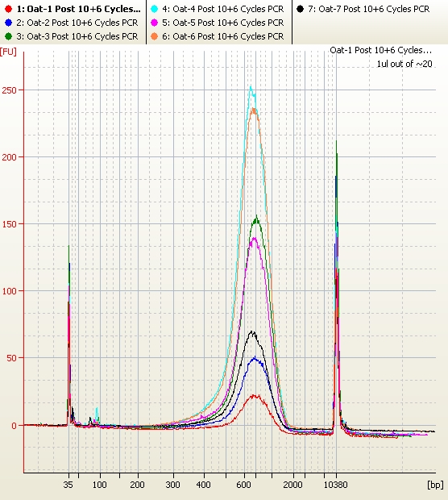Select the blue Oat-2 legend dot

(9, 23)
